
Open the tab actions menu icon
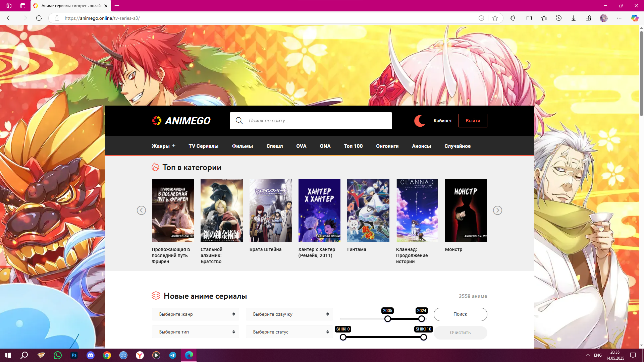point(23,6)
